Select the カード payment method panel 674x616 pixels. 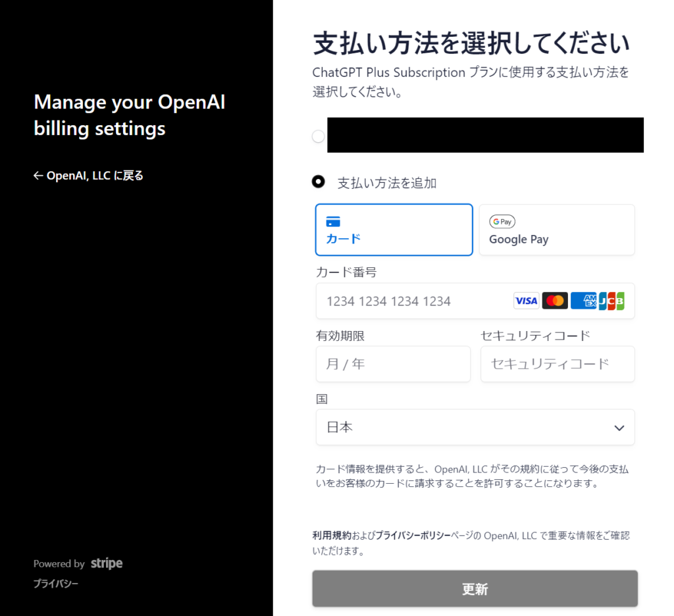[394, 230]
